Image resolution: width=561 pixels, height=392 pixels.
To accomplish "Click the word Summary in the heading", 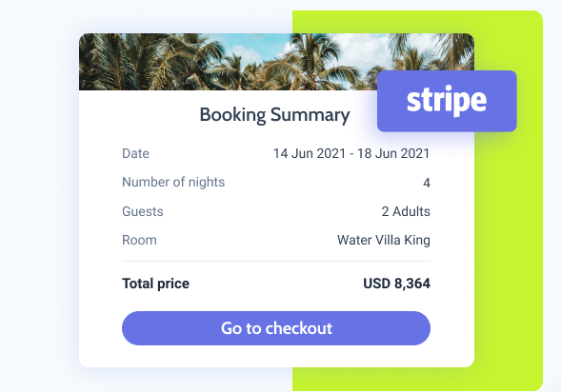I will (x=311, y=115).
